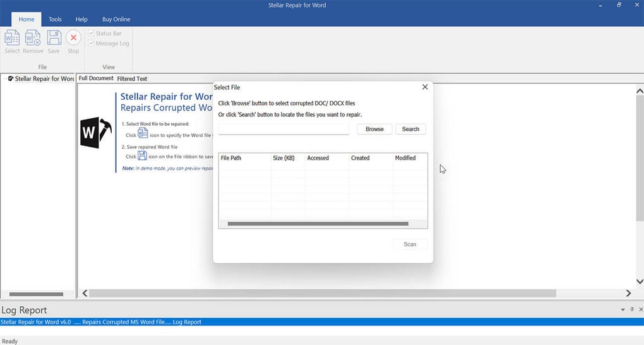This screenshot has height=345, width=644.
Task: Close the Select File dialog
Action: coord(425,87)
